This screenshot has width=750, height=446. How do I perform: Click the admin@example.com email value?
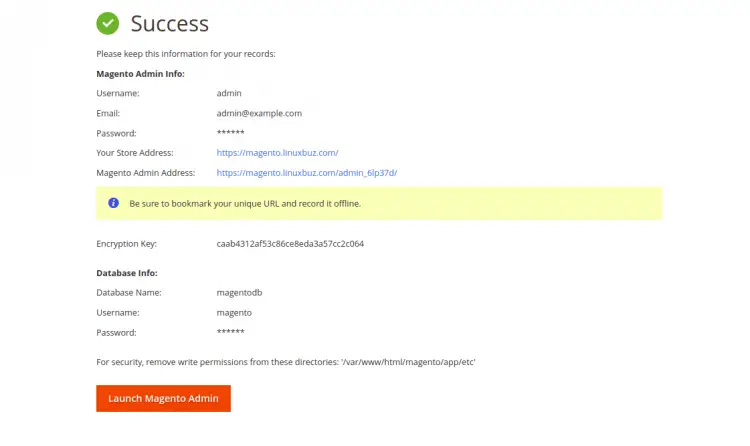click(x=259, y=113)
